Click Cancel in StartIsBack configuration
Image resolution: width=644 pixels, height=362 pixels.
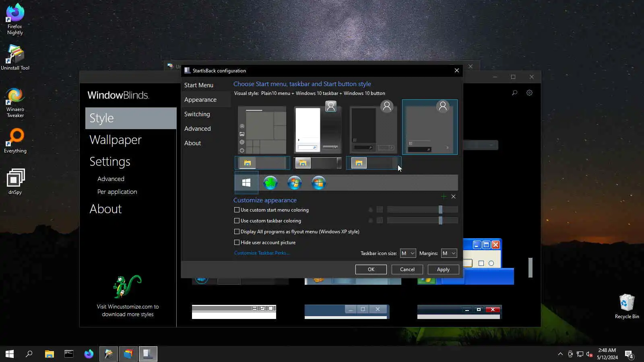point(407,269)
